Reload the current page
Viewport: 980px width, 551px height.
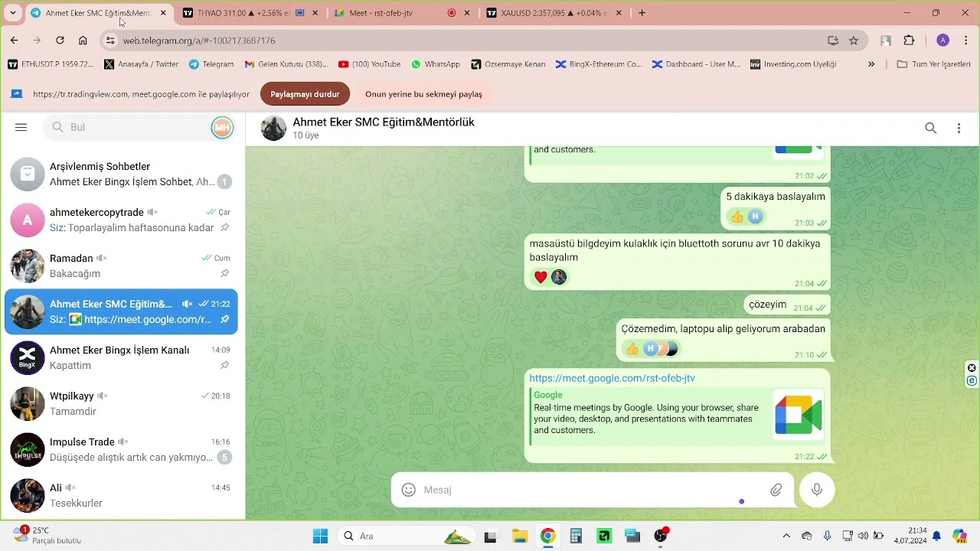point(60,41)
